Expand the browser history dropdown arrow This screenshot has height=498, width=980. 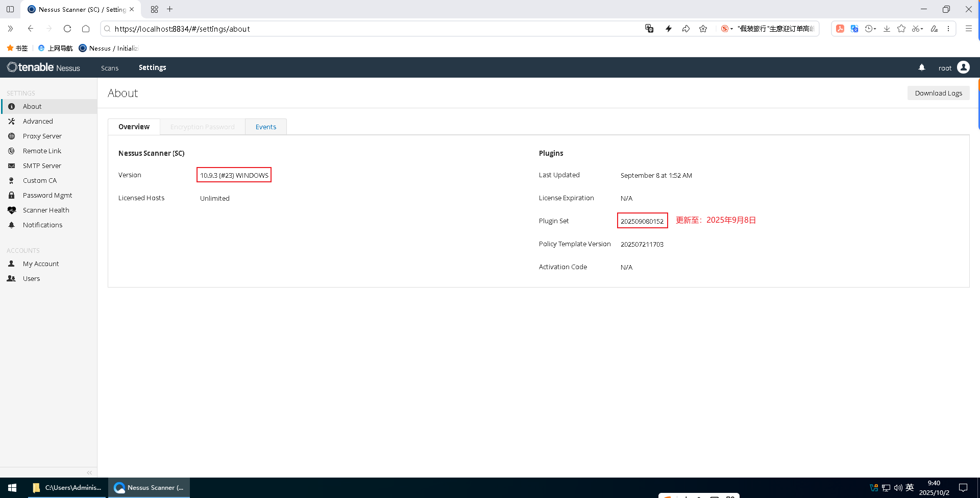coord(875,29)
